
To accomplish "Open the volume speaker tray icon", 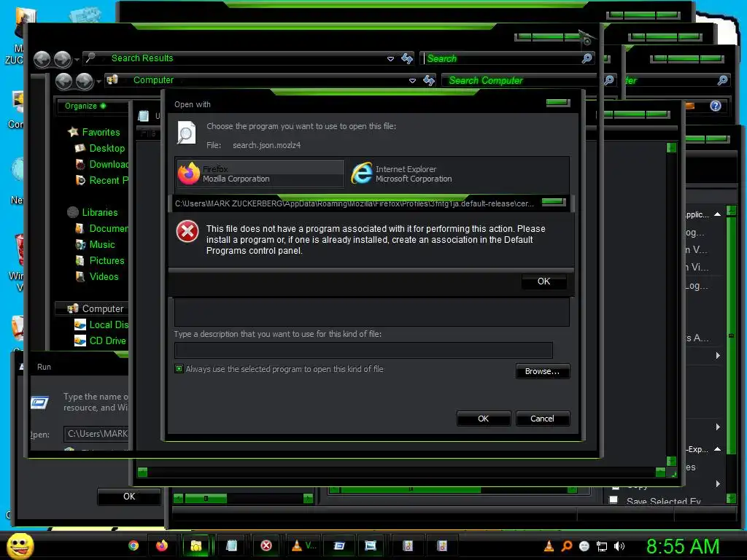I will [x=619, y=547].
